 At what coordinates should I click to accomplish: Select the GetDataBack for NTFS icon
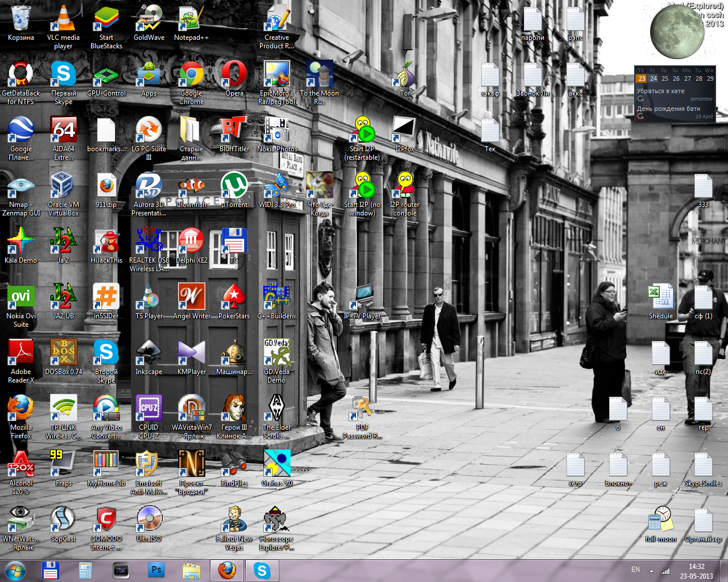click(x=21, y=82)
